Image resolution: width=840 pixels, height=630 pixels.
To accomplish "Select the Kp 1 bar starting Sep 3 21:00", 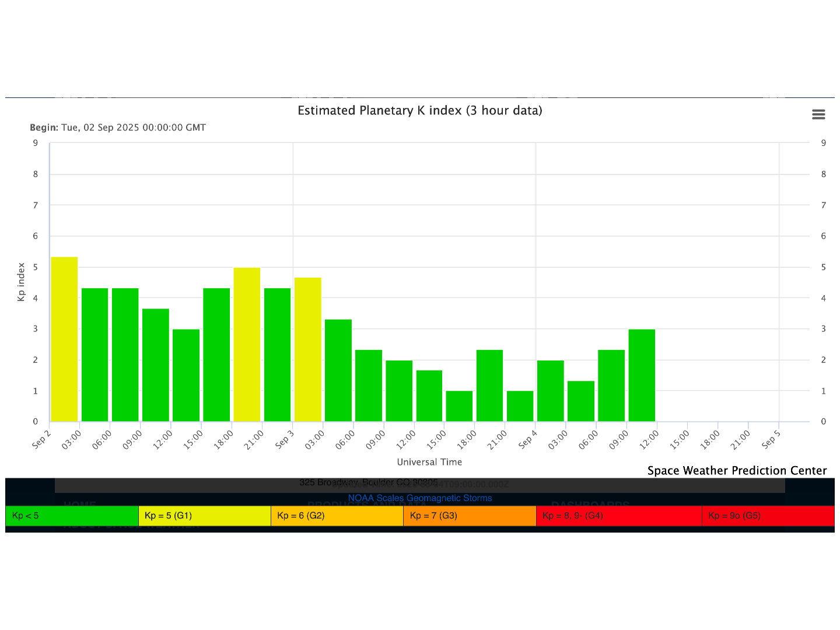I will tap(520, 406).
